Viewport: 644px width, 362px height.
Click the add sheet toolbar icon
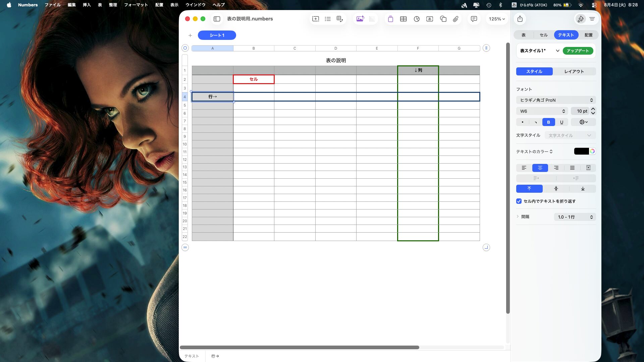click(316, 19)
